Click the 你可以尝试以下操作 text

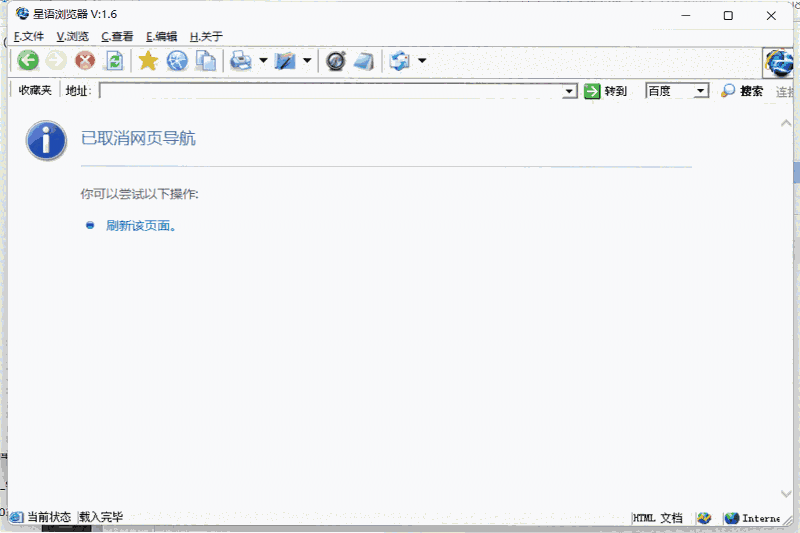coord(139,194)
